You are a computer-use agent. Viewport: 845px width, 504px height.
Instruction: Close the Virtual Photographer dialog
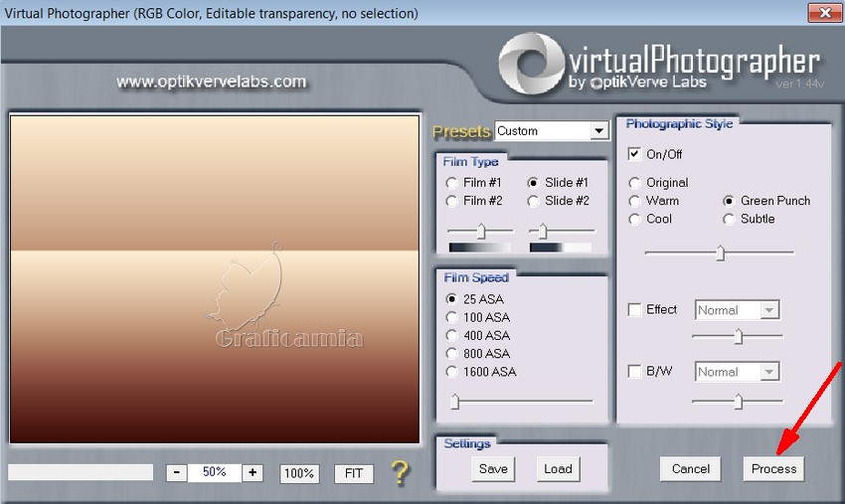pos(824,12)
